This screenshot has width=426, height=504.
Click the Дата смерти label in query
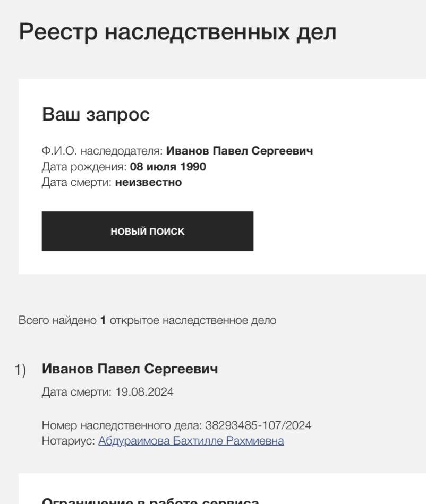click(x=76, y=182)
